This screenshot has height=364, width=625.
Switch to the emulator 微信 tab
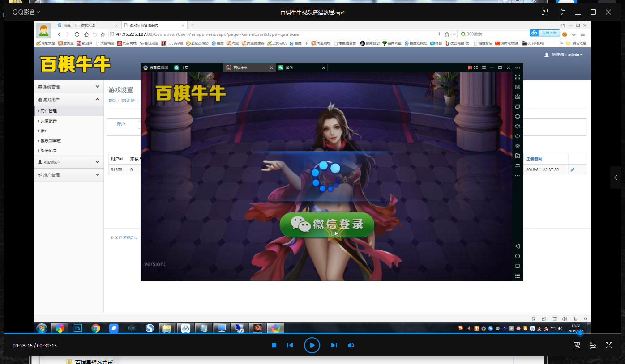click(x=289, y=68)
